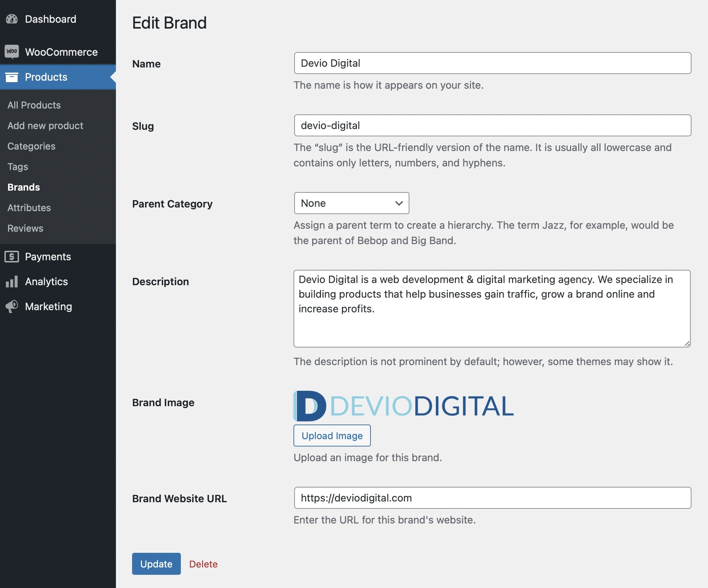Viewport: 708px width, 588px height.
Task: Select the Brands submenu item
Action: click(23, 187)
